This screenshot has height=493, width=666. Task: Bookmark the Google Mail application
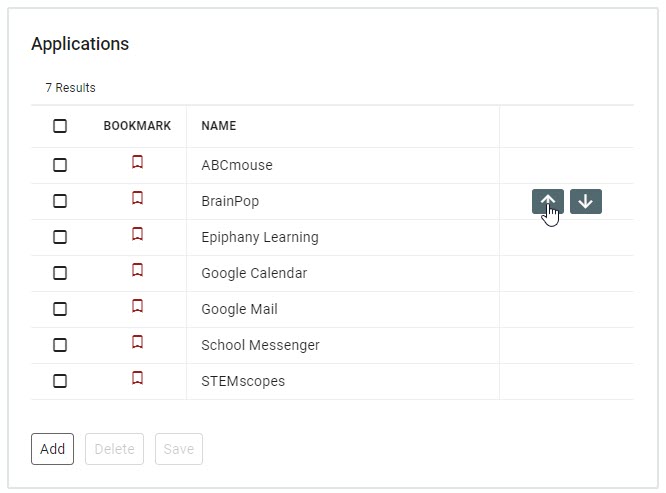click(137, 306)
